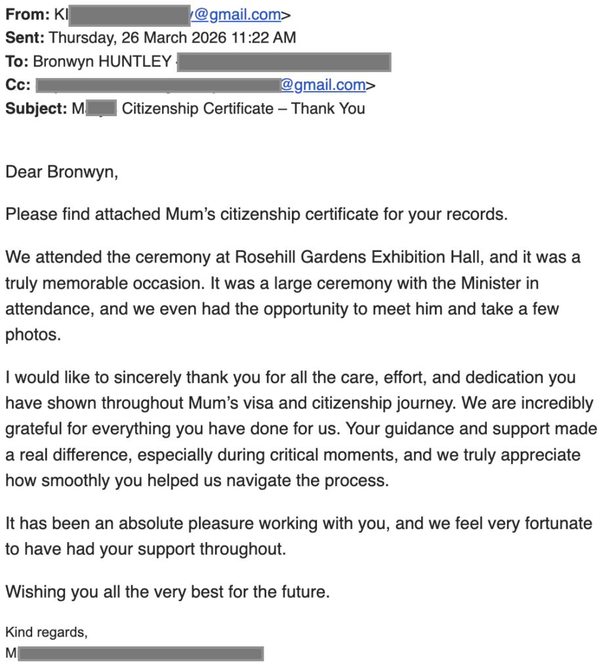Screen dimensions: 616x672
Task: Click the redacted To email address block
Action: tap(284, 62)
